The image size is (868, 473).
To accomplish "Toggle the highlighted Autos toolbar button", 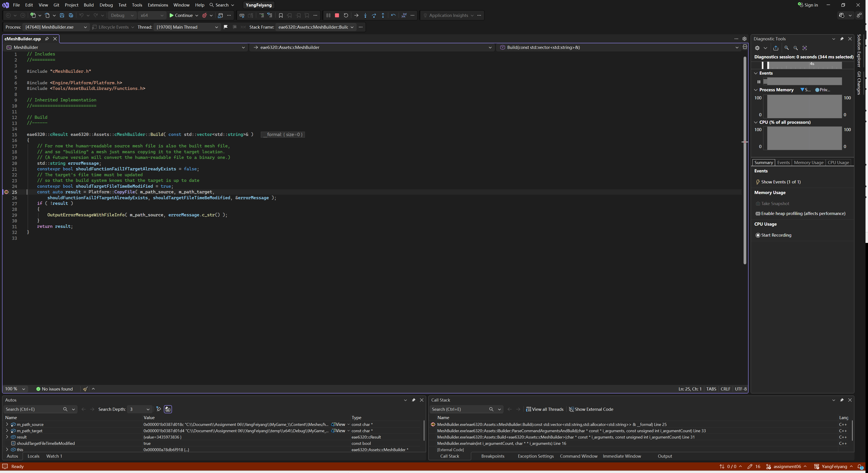I will pos(168,409).
